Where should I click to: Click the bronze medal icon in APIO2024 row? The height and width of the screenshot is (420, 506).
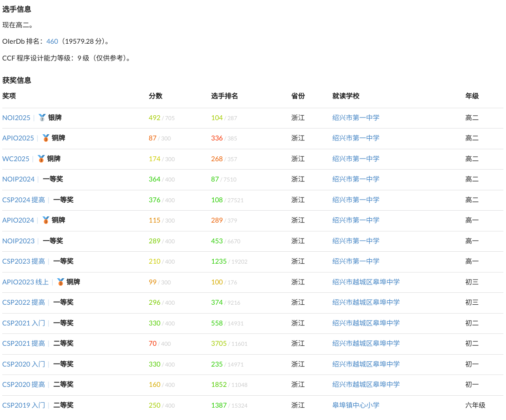click(45, 220)
